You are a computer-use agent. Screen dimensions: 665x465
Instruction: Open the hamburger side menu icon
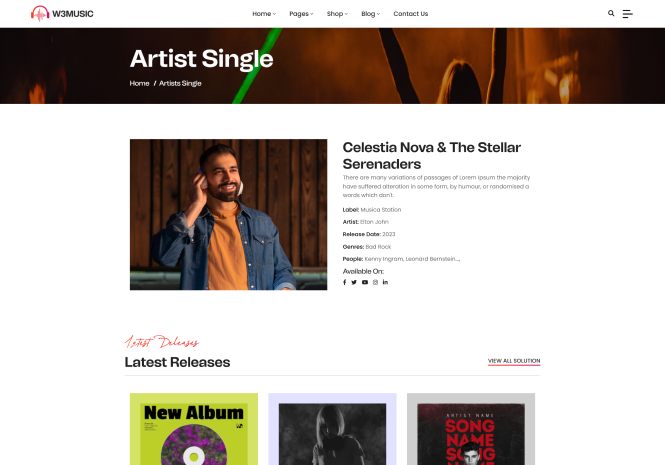pyautogui.click(x=627, y=14)
